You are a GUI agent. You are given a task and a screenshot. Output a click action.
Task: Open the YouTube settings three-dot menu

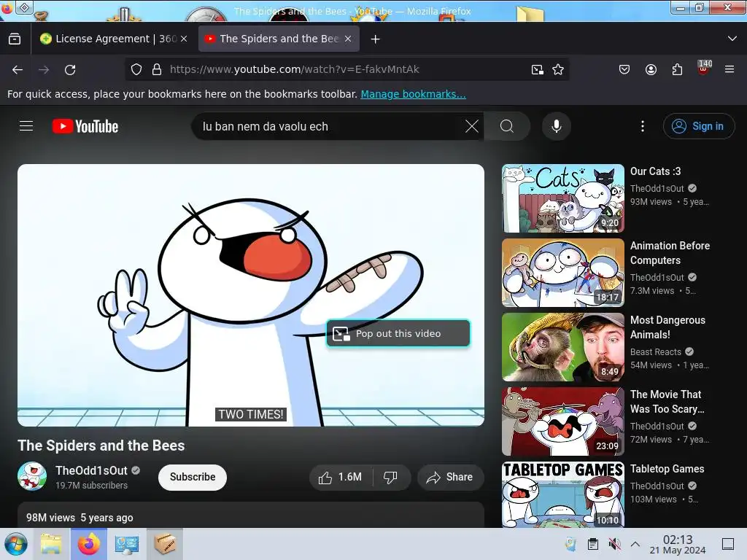point(642,126)
